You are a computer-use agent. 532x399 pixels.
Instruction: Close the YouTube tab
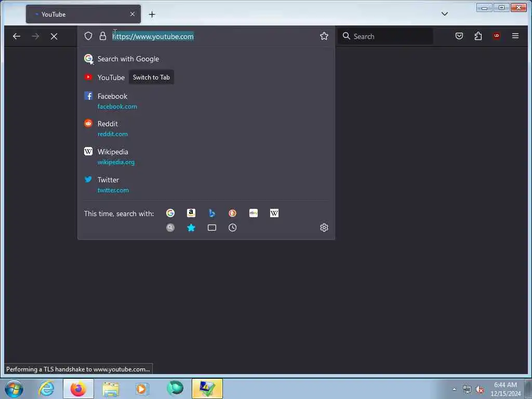pyautogui.click(x=132, y=14)
